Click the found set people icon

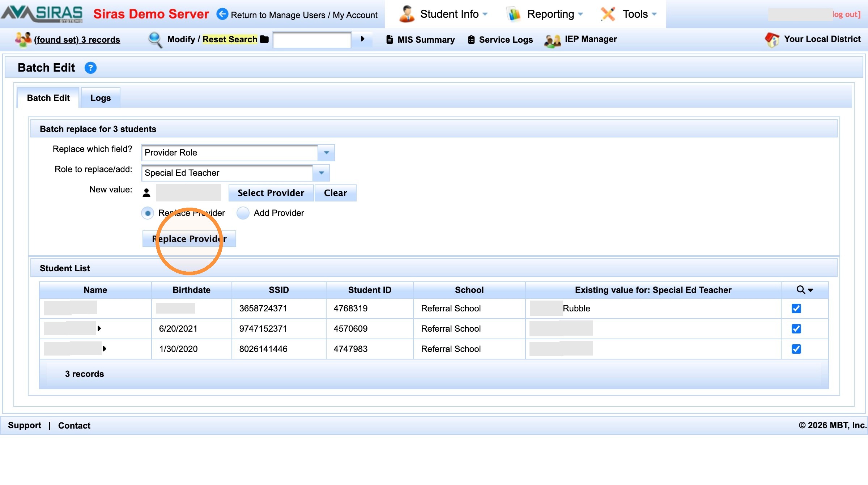tap(23, 39)
